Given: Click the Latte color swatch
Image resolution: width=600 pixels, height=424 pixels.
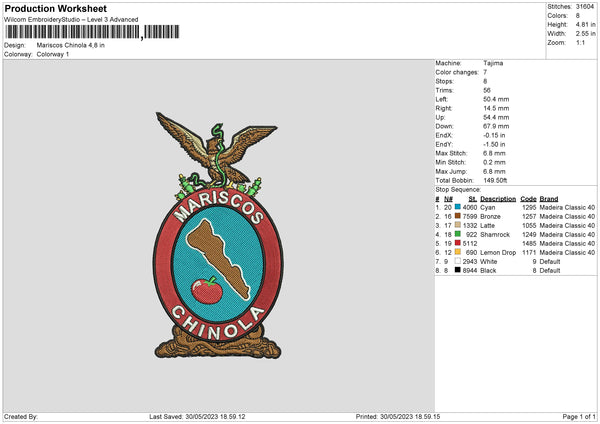Looking at the screenshot, I should (x=457, y=225).
